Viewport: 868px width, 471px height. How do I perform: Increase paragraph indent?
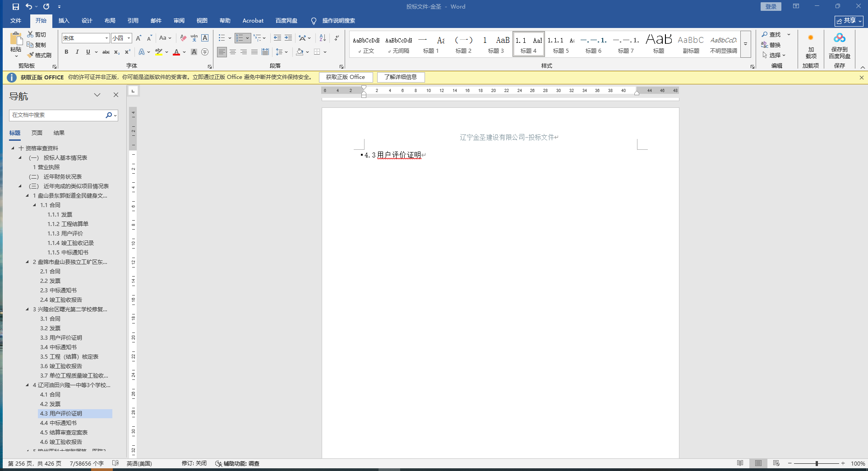coord(288,38)
